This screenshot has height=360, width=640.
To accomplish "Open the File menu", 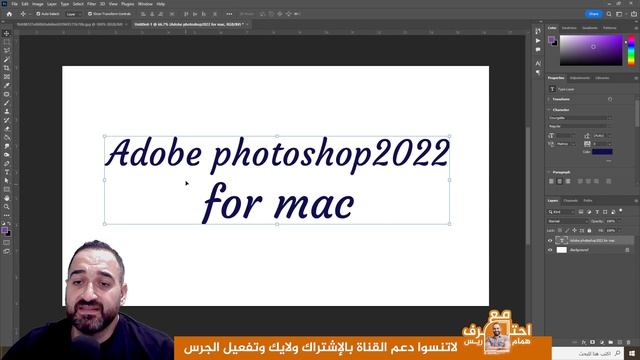I will click(14, 4).
